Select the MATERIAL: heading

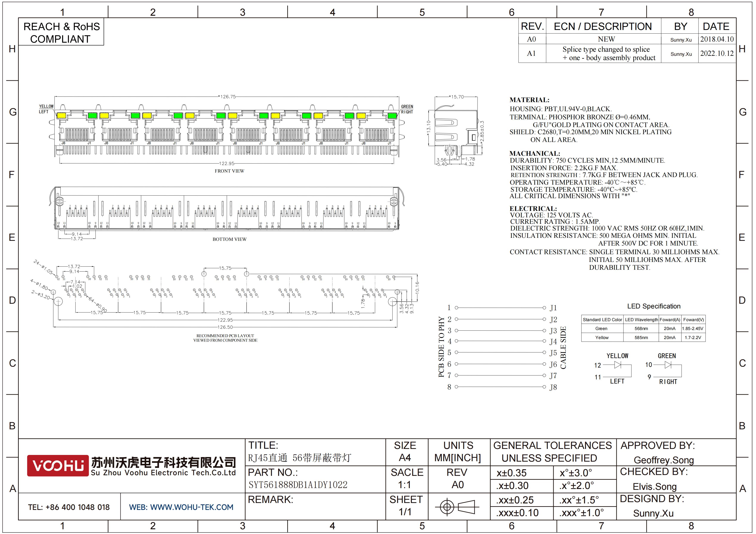(529, 100)
